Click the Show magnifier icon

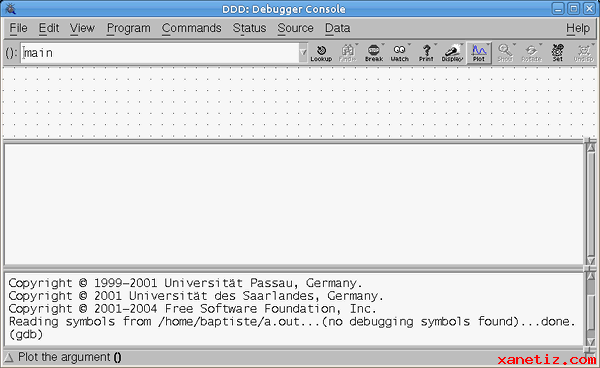pos(505,53)
